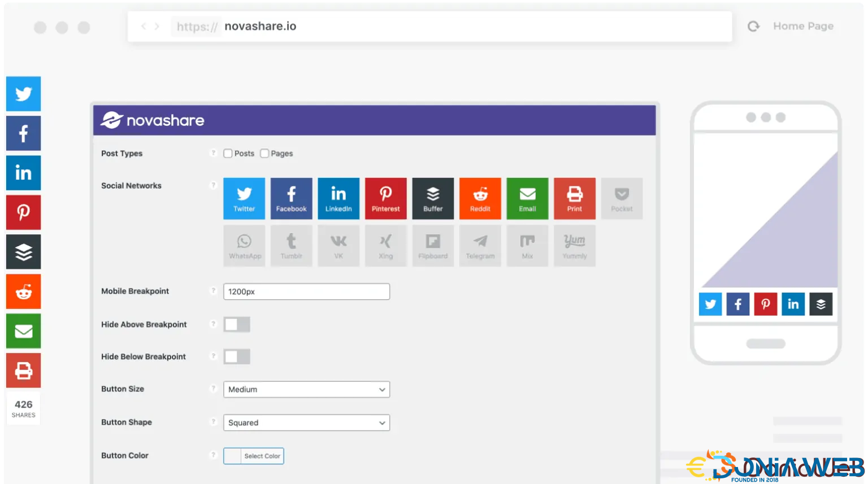Click LinkedIn share button in left floating bar
The height and width of the screenshot is (484, 868).
coord(23,173)
